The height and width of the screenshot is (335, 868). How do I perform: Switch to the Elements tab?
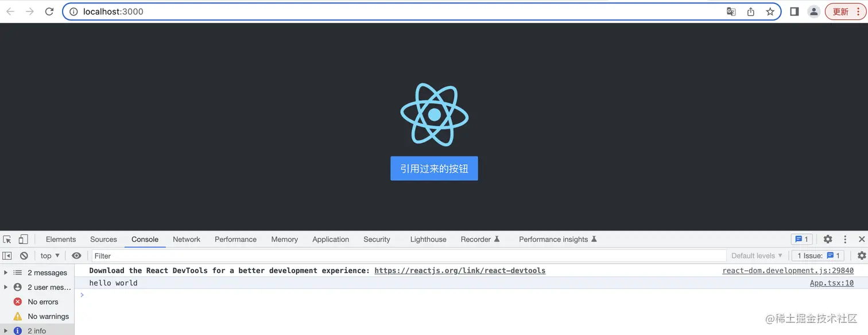(x=61, y=239)
